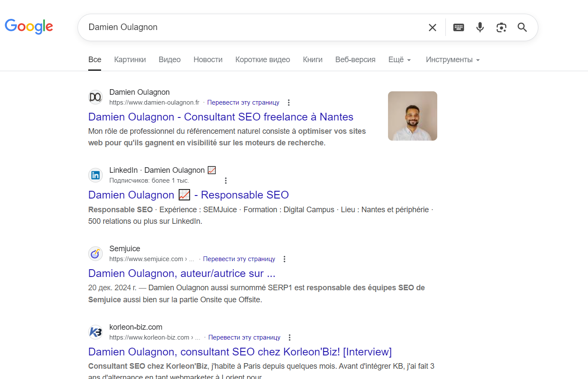This screenshot has height=379, width=588.
Task: Click the DO favicon of damien-oulagnon.fr
Action: coord(95,97)
